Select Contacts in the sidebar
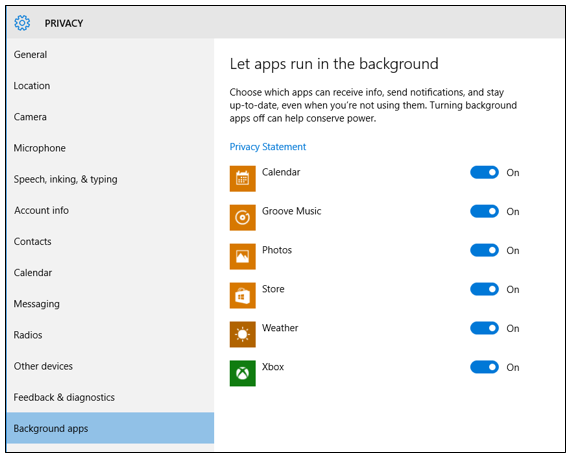The image size is (574, 462). click(x=110, y=241)
